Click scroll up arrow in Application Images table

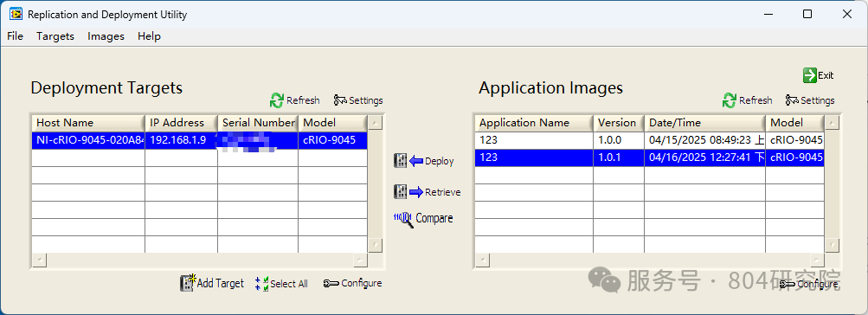tap(832, 122)
